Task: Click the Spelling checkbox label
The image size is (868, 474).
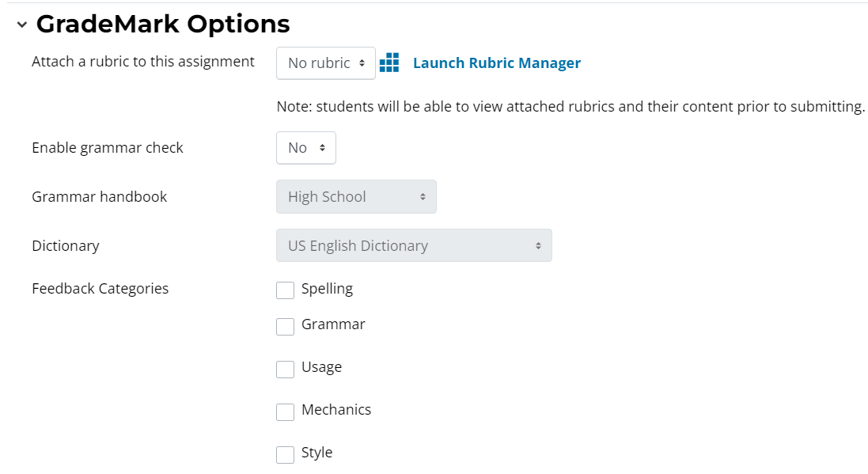Action: [x=327, y=289]
